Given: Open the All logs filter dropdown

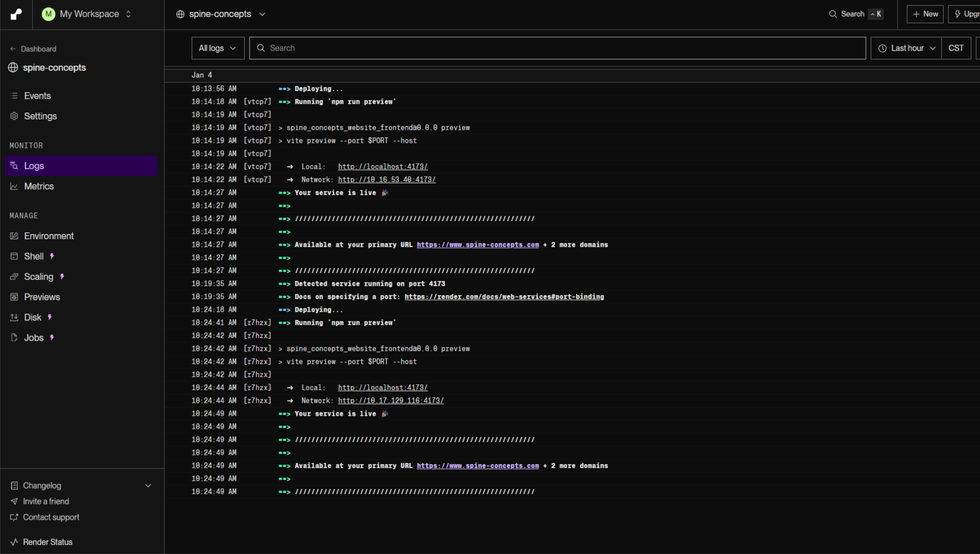Looking at the screenshot, I should pyautogui.click(x=217, y=48).
